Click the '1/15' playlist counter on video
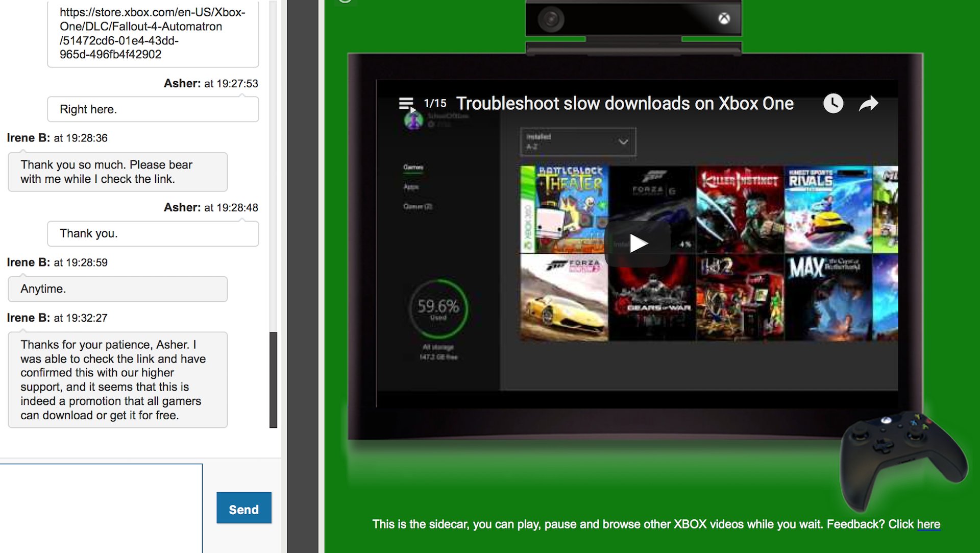The image size is (980, 553). pyautogui.click(x=435, y=104)
